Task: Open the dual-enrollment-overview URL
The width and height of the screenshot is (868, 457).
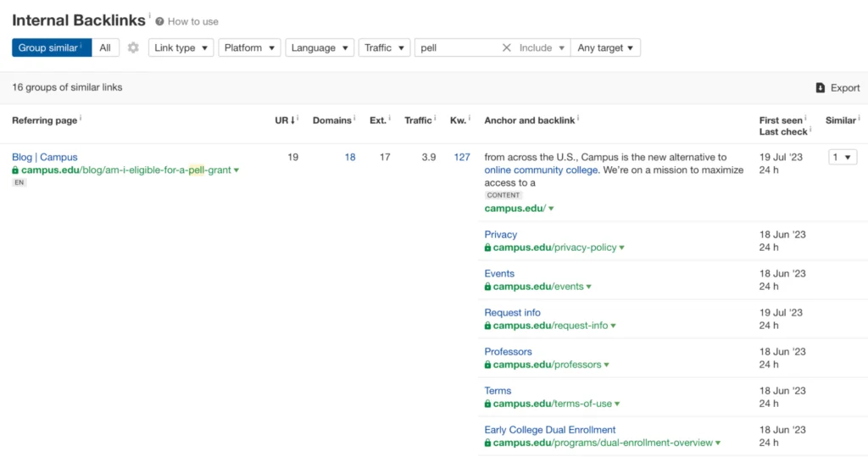Action: click(x=603, y=443)
